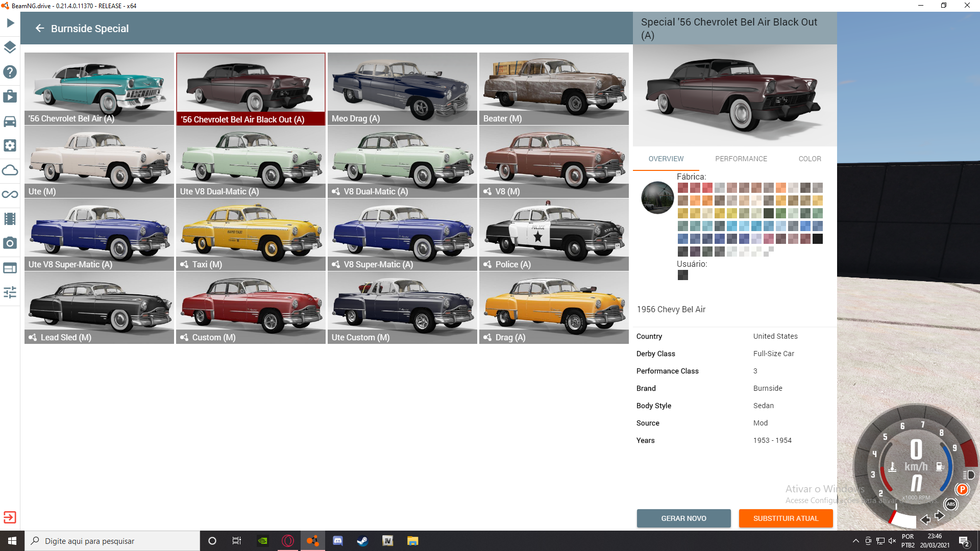Pick the black factory swatch ending the fifth row
The image size is (980, 551).
point(818,239)
